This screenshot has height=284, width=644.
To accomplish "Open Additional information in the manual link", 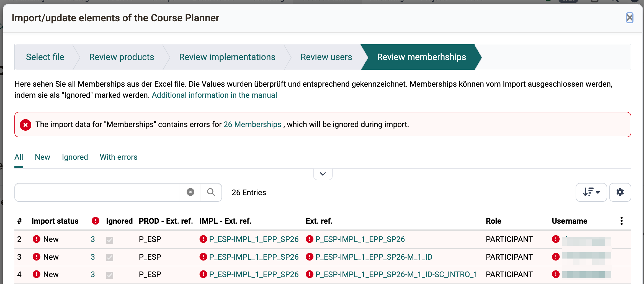I will [214, 95].
